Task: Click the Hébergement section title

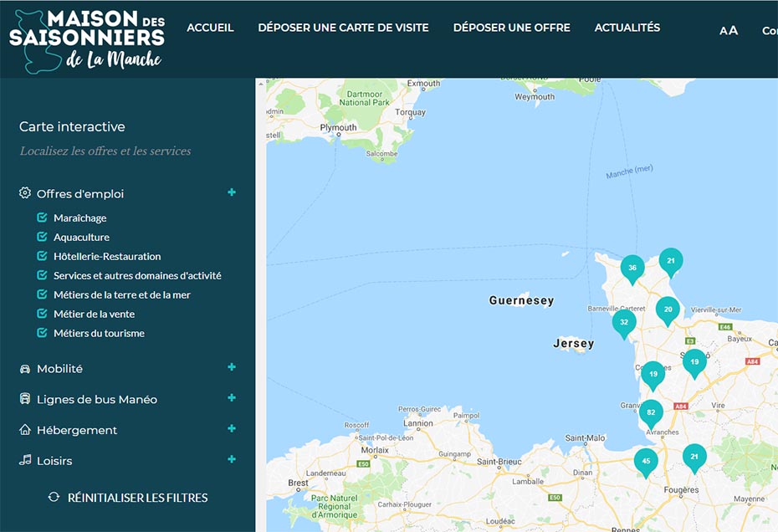Action: 77,430
